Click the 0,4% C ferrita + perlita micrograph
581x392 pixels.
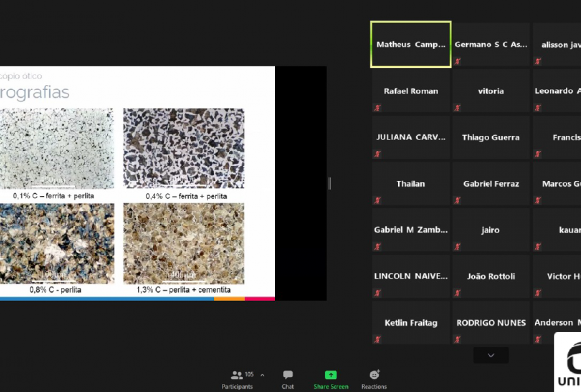coord(183,148)
